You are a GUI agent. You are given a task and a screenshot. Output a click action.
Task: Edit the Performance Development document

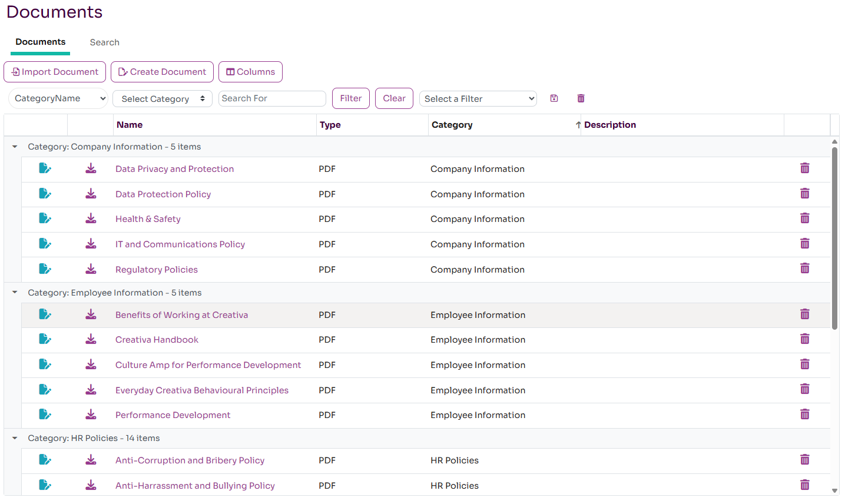[x=45, y=415]
